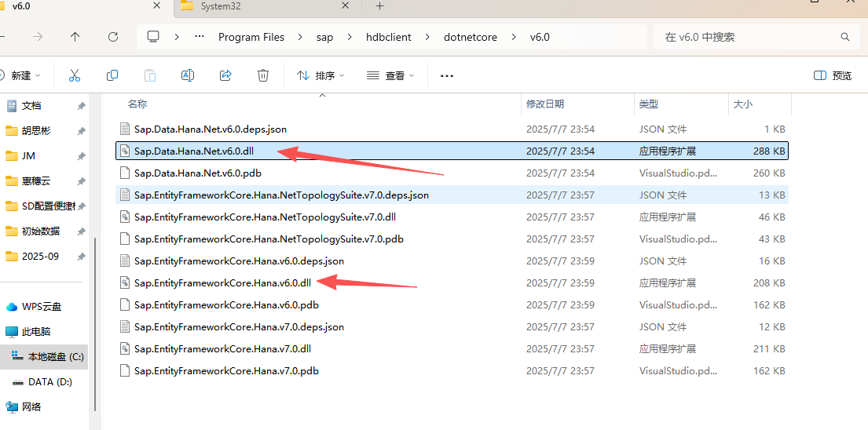The width and height of the screenshot is (868, 430).
Task: Expand hidden breadcrumb path ellipsis
Action: [200, 37]
